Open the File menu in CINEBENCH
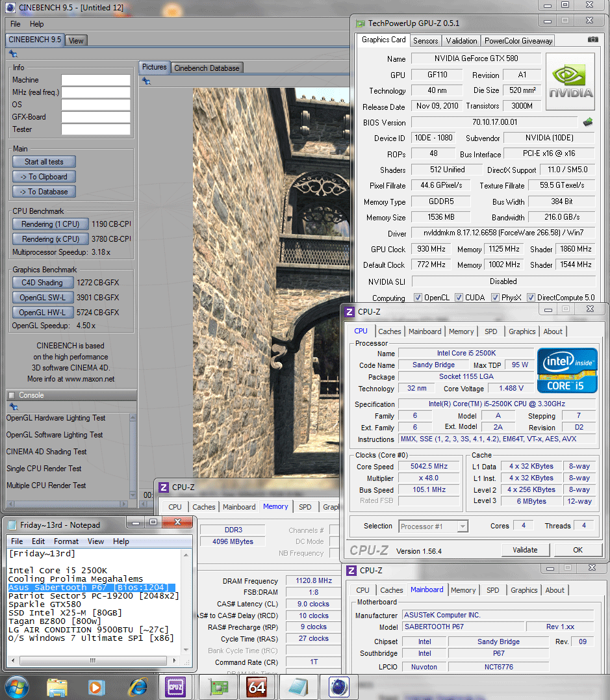610x700 pixels. (15, 24)
